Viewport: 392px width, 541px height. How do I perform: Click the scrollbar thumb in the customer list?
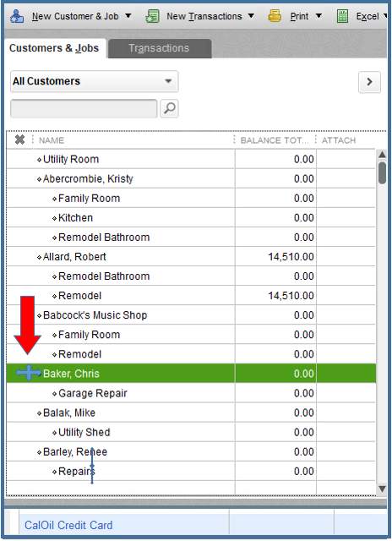(382, 172)
